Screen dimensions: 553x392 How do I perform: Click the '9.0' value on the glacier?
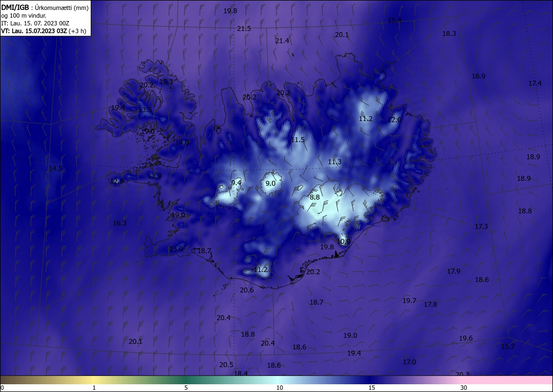(x=270, y=184)
